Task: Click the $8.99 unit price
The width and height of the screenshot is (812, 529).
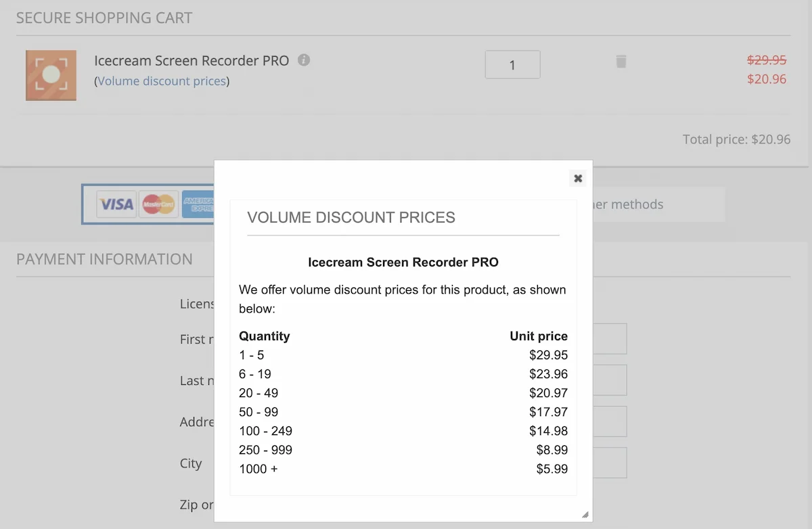Action: [552, 450]
